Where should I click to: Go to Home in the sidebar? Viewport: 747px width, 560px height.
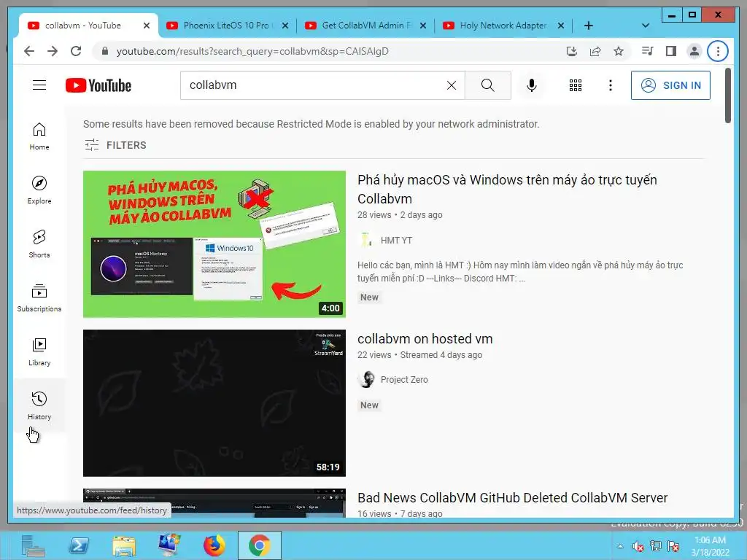[x=39, y=136]
